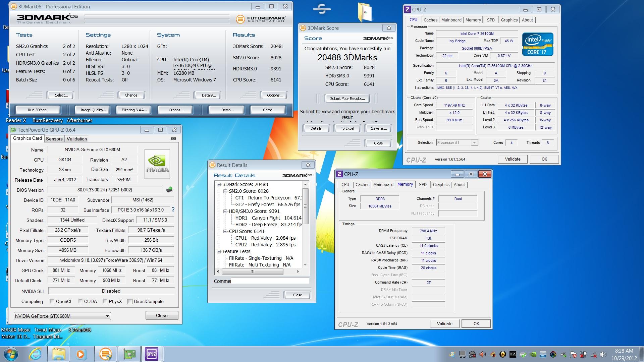
Task: Click Validate in the top CPU-Z window
Action: tap(513, 159)
